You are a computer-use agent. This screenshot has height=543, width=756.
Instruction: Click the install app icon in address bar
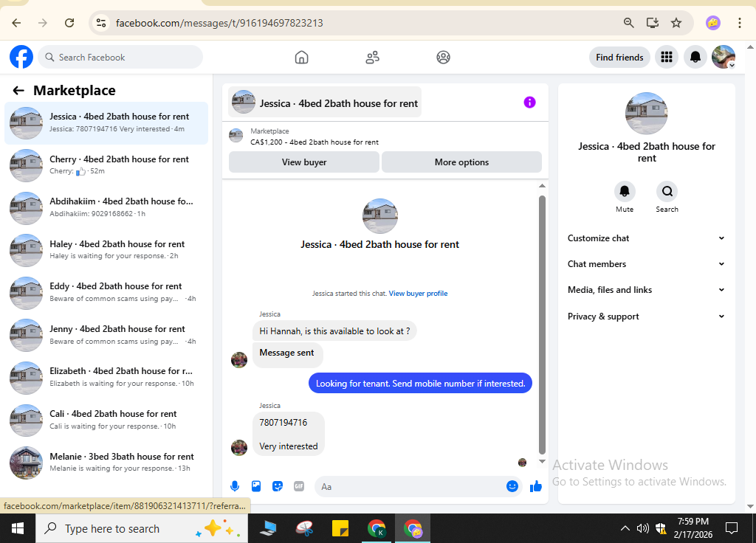coord(653,23)
